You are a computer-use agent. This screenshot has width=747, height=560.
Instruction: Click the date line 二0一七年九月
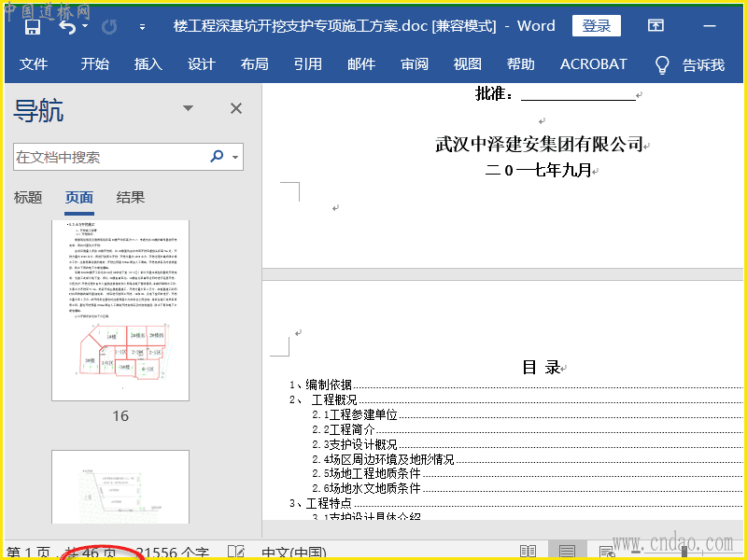[539, 170]
